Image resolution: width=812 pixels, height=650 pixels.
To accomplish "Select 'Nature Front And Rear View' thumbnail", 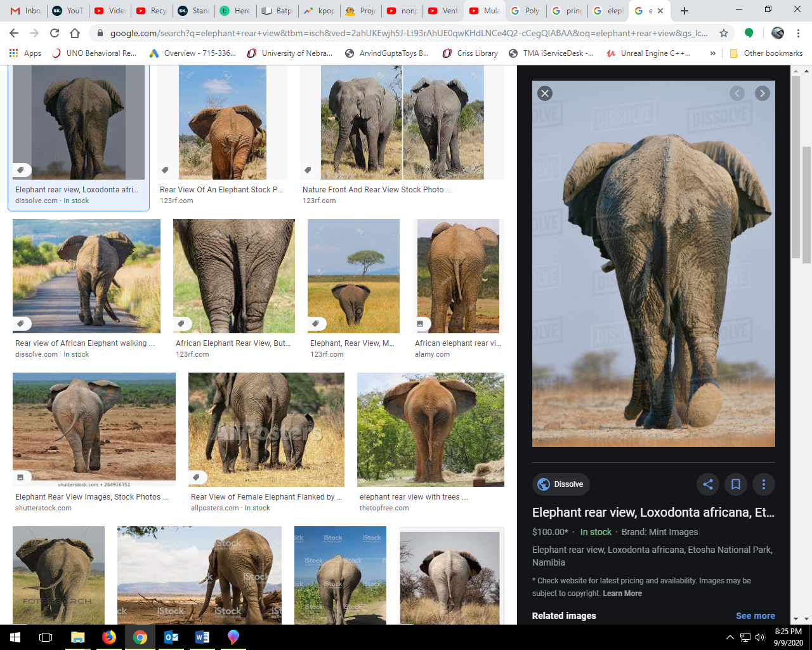I will point(402,123).
